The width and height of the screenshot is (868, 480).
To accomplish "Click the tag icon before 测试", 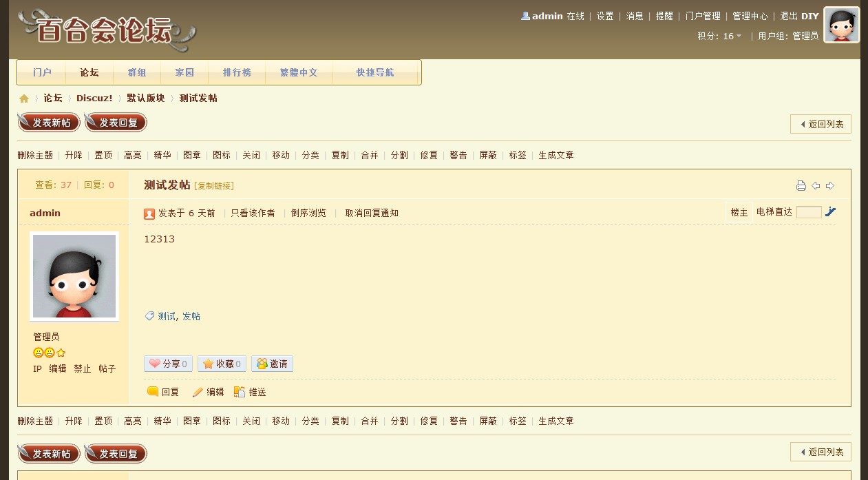I will [149, 316].
